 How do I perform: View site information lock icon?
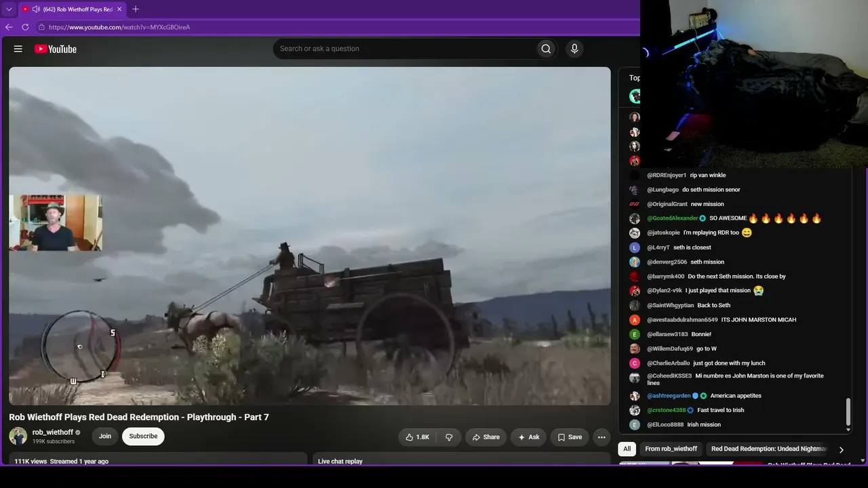click(x=41, y=27)
